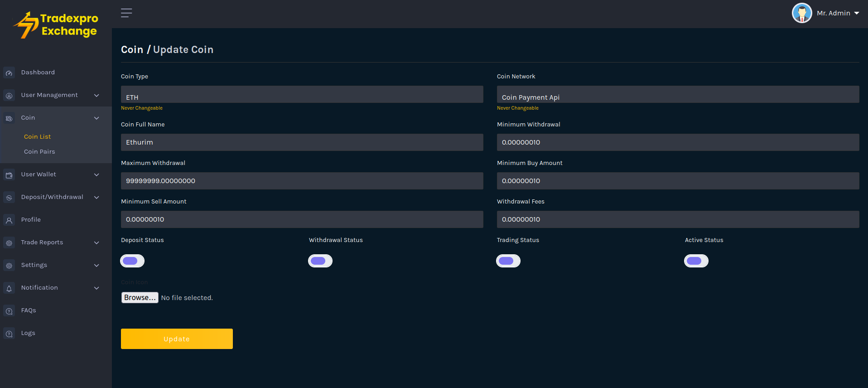
Task: Click Browse to choose coin icon
Action: tap(140, 297)
